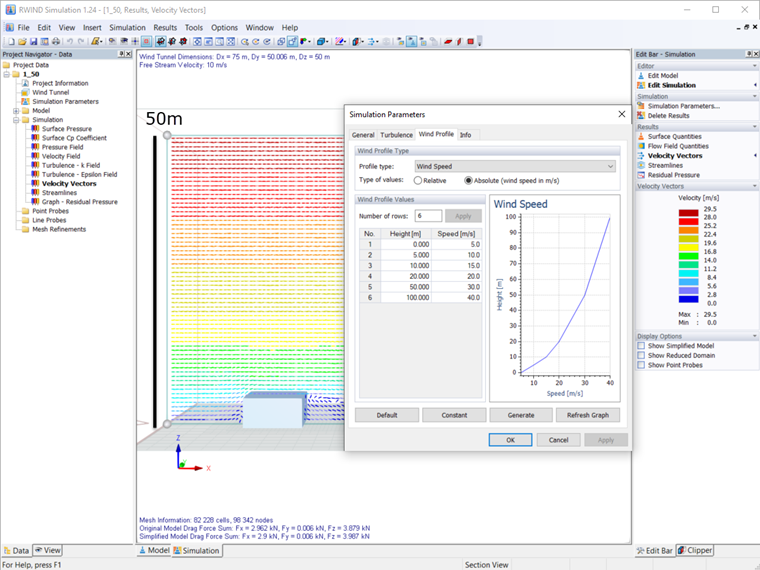
Task: Select Streamlines in the Project Navigator tree
Action: pyautogui.click(x=59, y=193)
